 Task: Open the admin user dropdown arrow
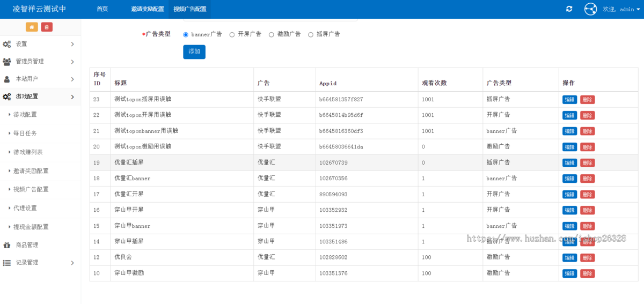coord(638,9)
